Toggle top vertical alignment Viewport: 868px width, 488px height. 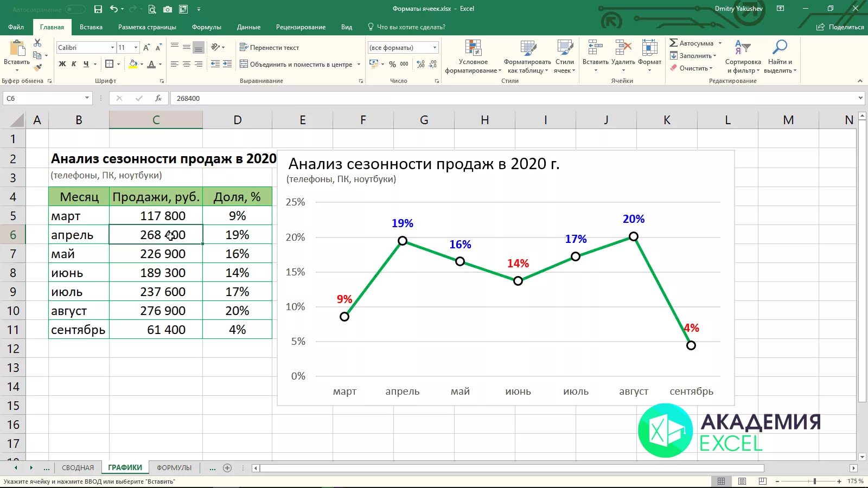[175, 47]
